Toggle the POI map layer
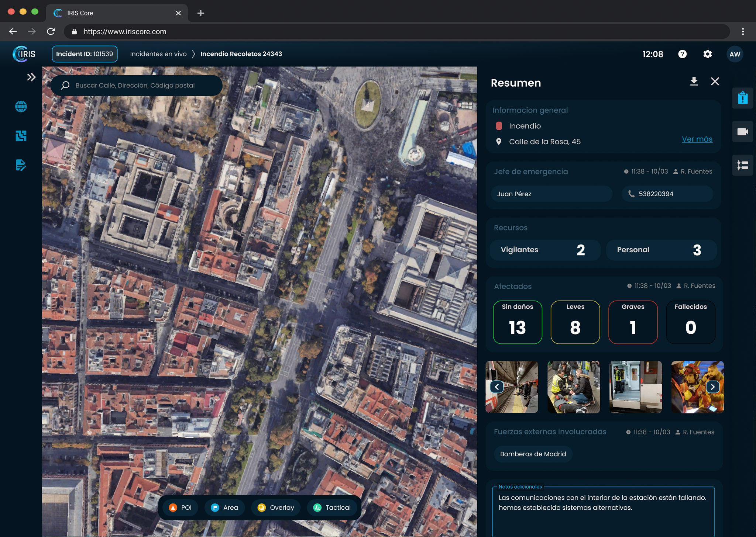 (x=180, y=507)
